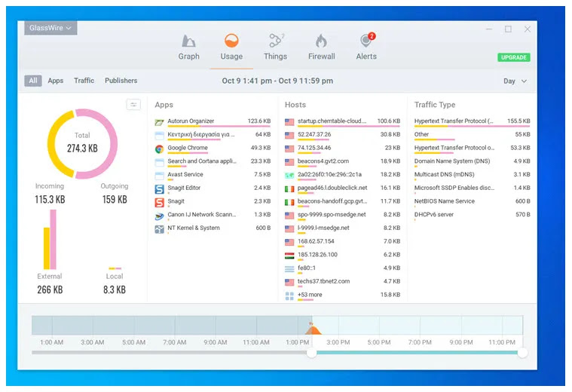Open the Graph view icon

click(x=188, y=41)
